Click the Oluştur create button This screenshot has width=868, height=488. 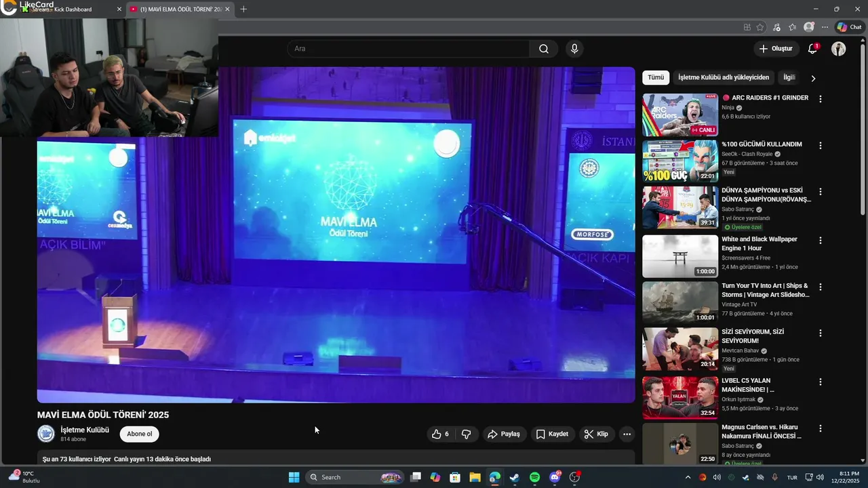click(776, 49)
